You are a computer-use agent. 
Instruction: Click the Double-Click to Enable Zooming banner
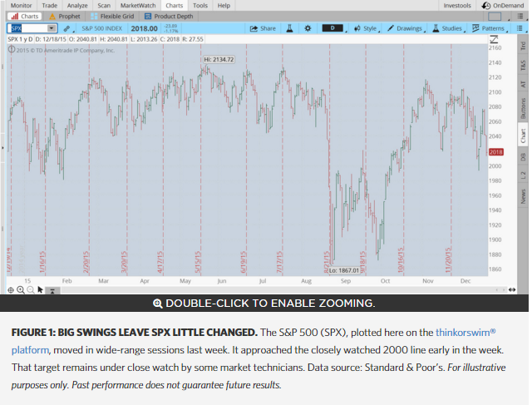pos(264,304)
